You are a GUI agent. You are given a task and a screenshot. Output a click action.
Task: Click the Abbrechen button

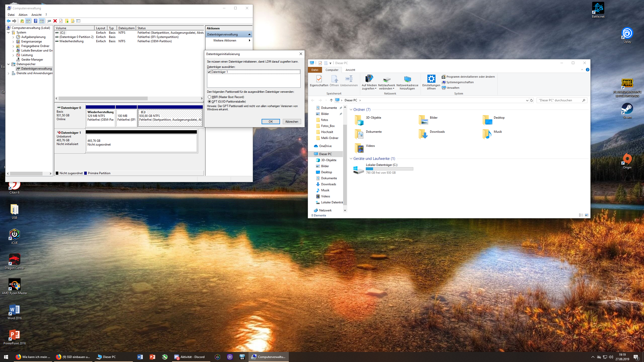(x=292, y=122)
